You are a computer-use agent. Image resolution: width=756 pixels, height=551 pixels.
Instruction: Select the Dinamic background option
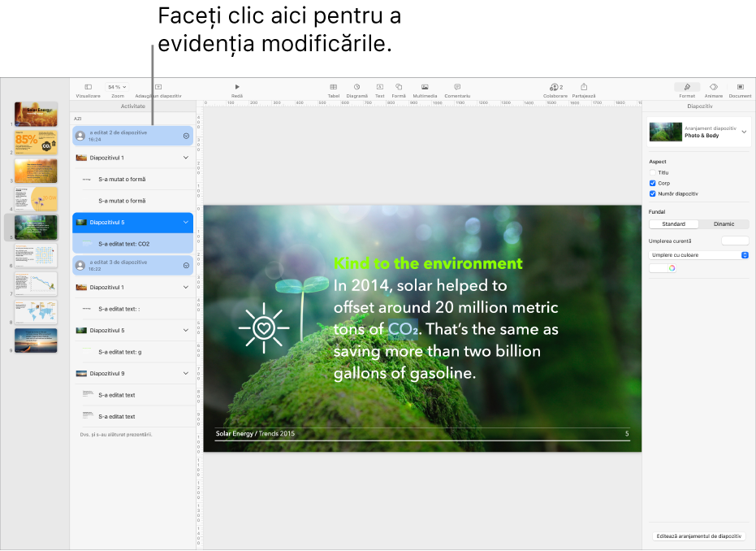click(724, 224)
